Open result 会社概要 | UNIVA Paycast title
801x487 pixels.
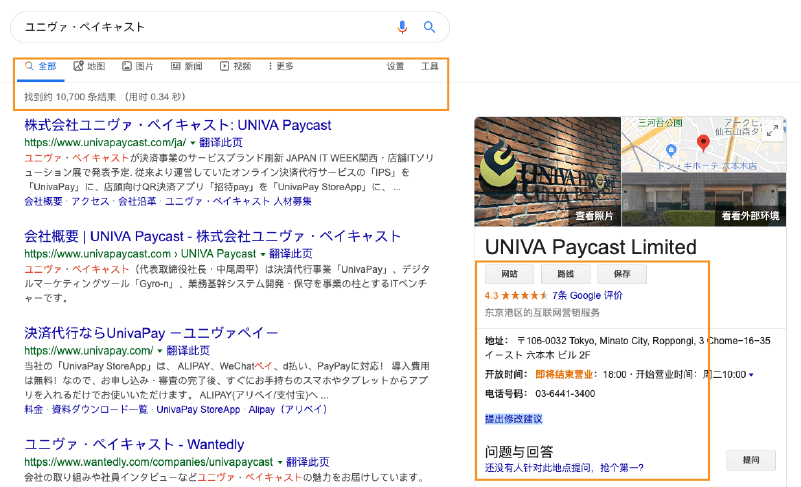[212, 237]
